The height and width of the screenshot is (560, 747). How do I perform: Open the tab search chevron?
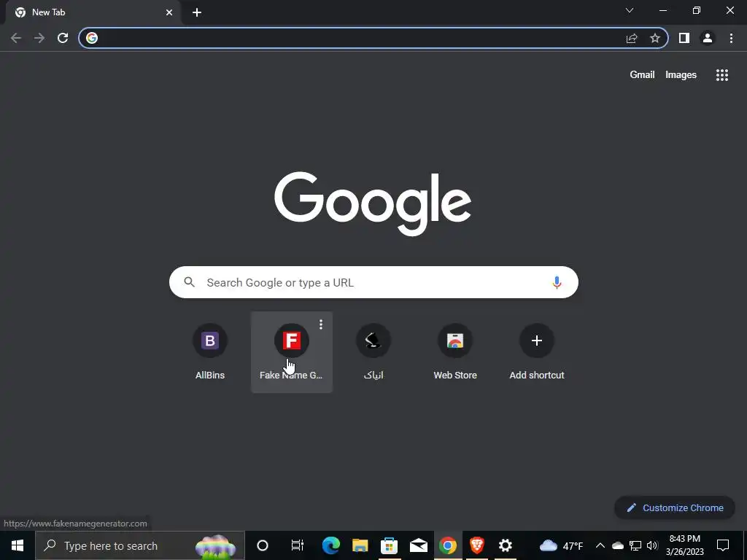point(630,10)
